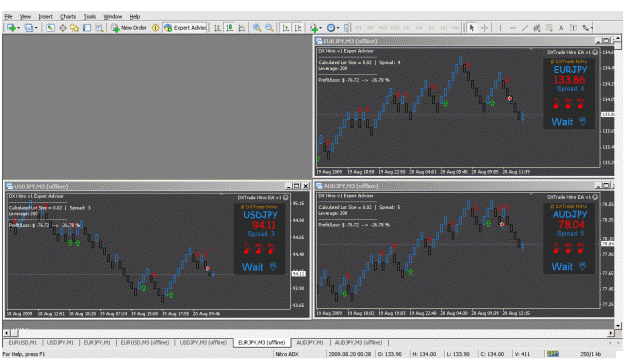The height and width of the screenshot is (360, 625).
Task: Switch to bar chart type
Action: point(217,28)
